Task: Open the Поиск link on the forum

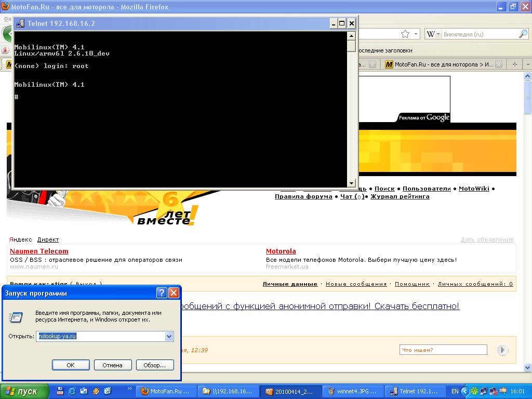Action: pos(384,189)
